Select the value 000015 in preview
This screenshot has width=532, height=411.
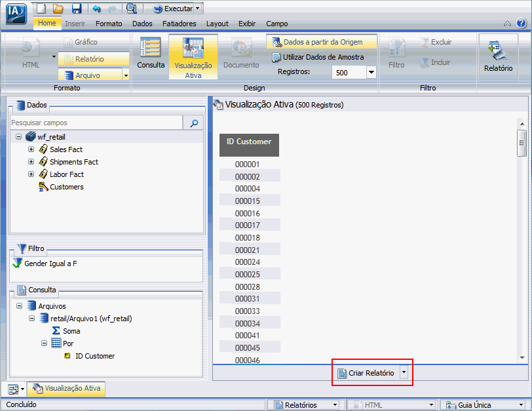[248, 201]
